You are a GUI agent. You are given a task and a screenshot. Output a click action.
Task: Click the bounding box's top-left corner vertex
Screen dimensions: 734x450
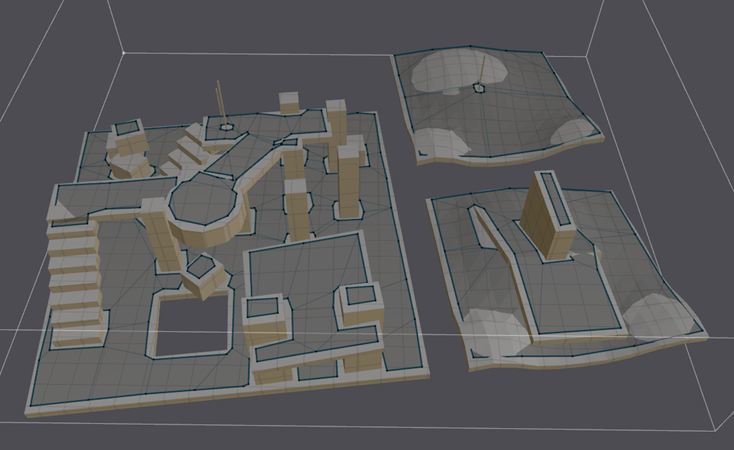[x=122, y=52]
